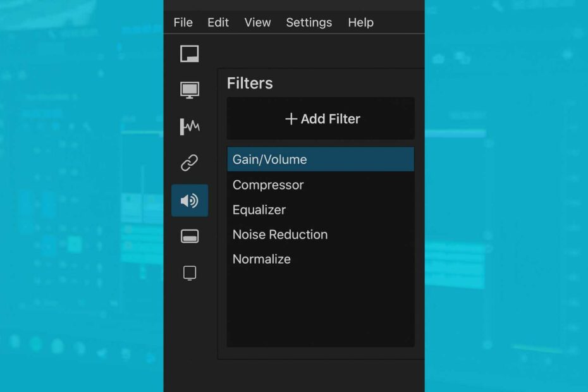Click the Add Filter button
Screen dimensions: 588x392
(321, 118)
